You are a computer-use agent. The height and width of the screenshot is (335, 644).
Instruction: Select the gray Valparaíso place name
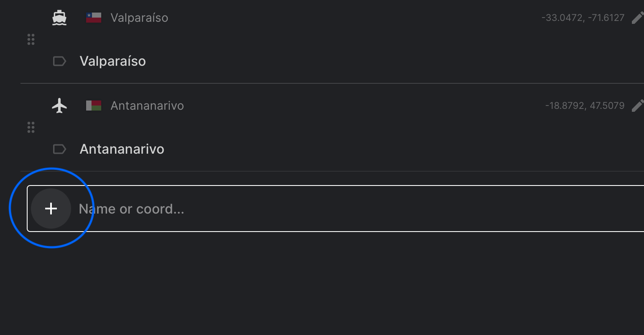[x=139, y=18]
